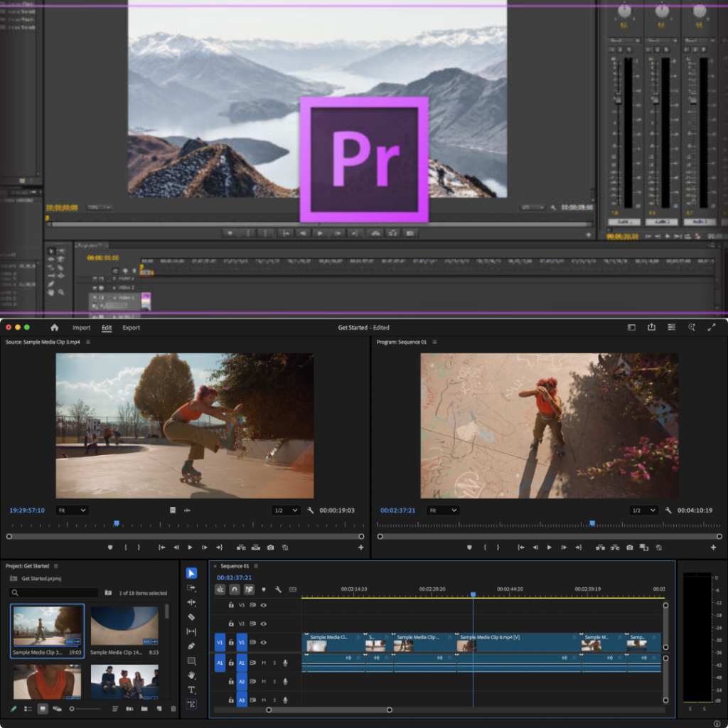Export frame using Program monitor camera icon
This screenshot has height=728, width=728.
coord(630,547)
